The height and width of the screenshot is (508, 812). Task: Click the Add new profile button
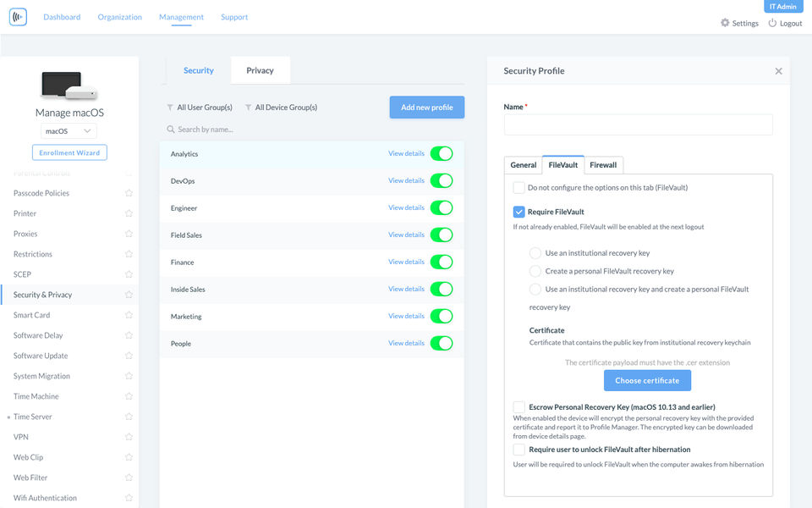(427, 108)
